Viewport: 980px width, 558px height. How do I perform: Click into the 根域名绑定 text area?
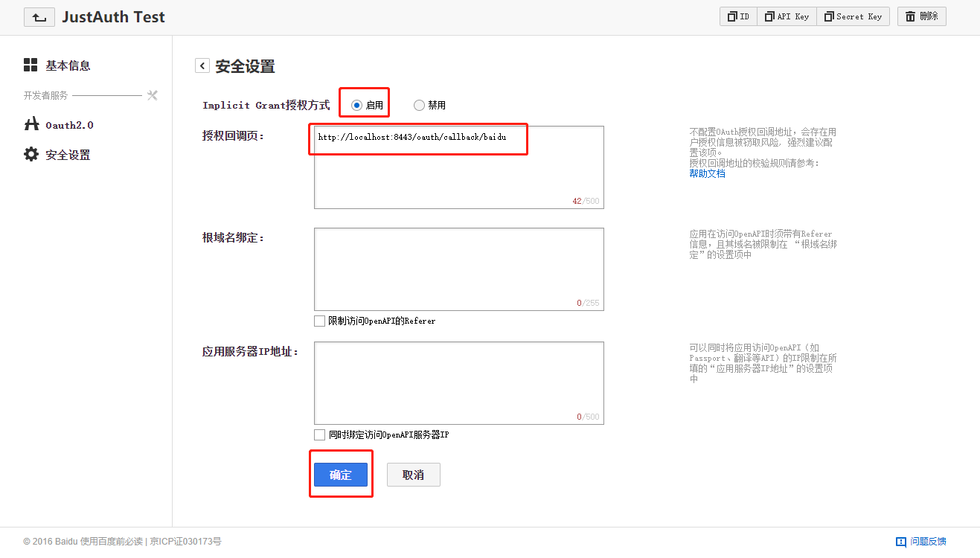click(x=459, y=269)
